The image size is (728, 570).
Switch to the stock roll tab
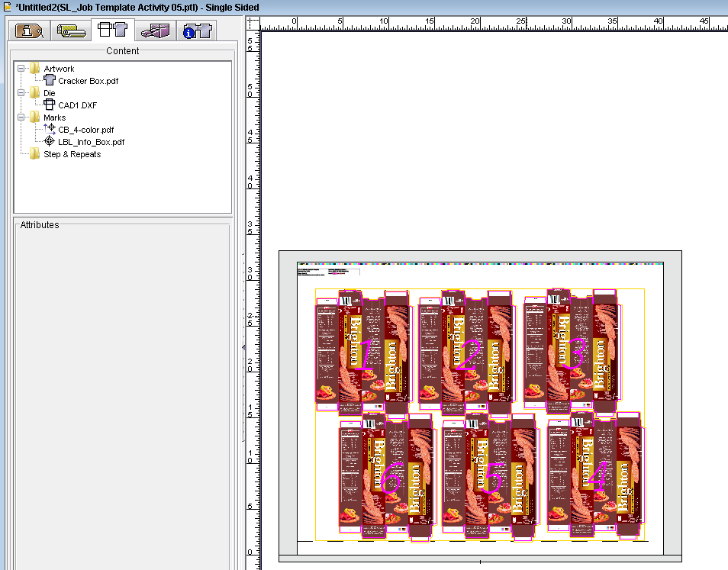pos(71,31)
